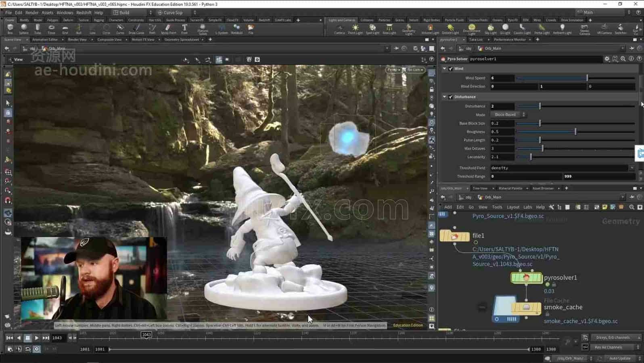Add an Environment Light from the shelf
The width and height of the screenshot is (644, 363).
coord(472,29)
